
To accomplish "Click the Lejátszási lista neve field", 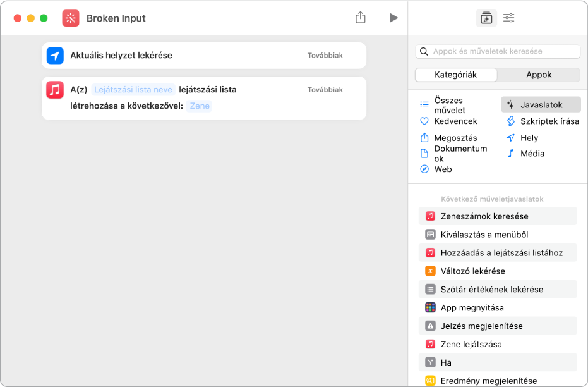I will click(133, 89).
